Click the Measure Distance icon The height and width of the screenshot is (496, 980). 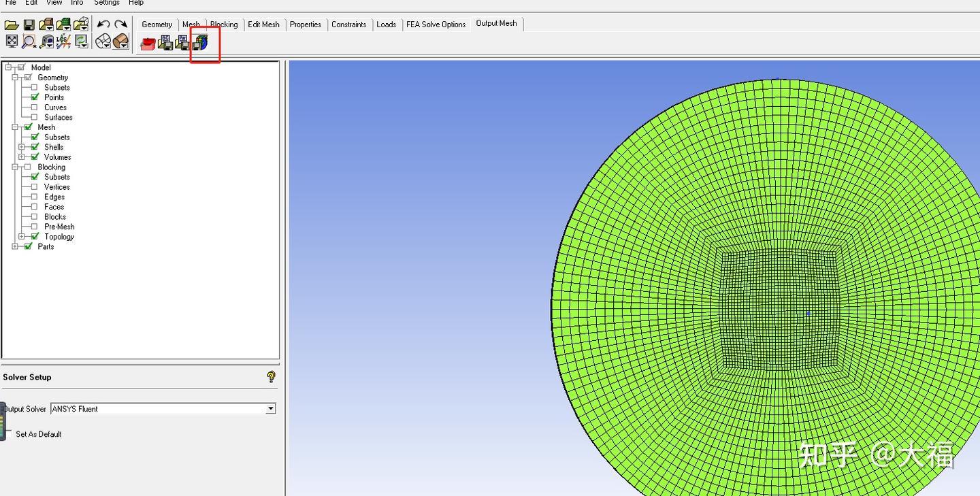coord(46,42)
